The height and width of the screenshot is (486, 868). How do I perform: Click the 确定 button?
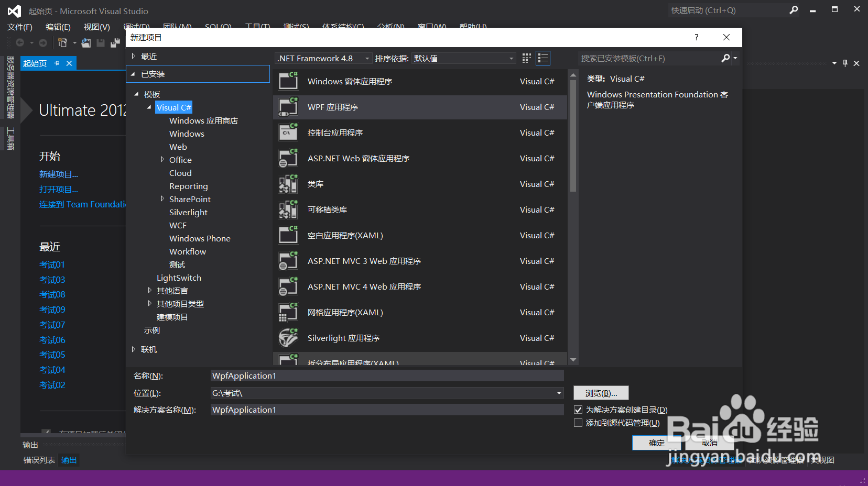657,443
